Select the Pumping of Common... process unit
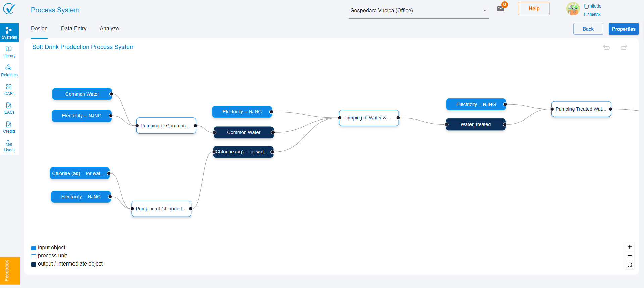644x288 pixels. pyautogui.click(x=166, y=126)
